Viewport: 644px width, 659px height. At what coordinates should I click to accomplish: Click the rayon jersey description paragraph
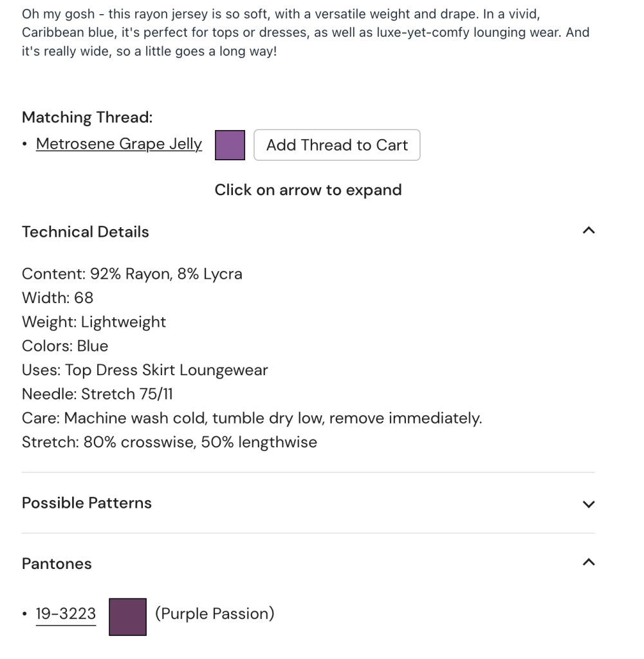point(306,32)
